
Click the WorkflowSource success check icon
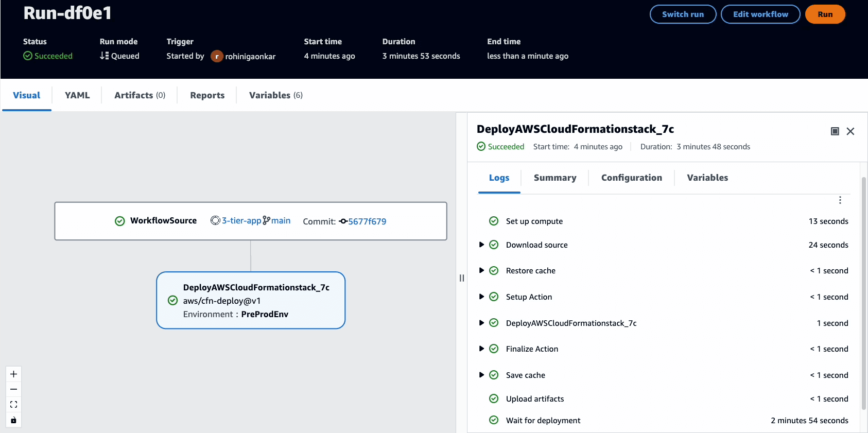[120, 221]
